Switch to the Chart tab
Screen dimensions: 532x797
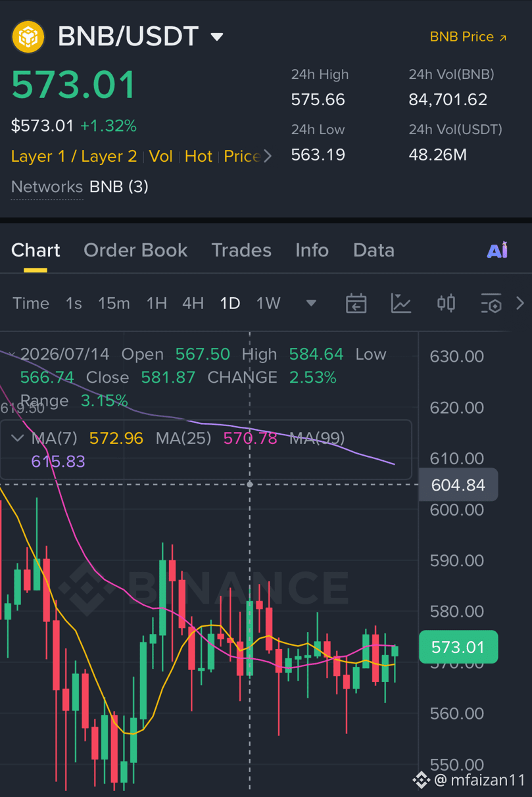(36, 250)
